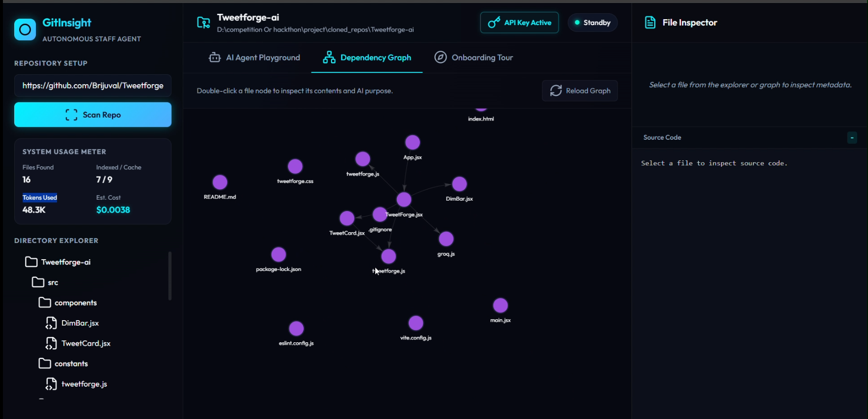Select the groq.js graph node
Screen dimensions: 868x419
(446, 239)
